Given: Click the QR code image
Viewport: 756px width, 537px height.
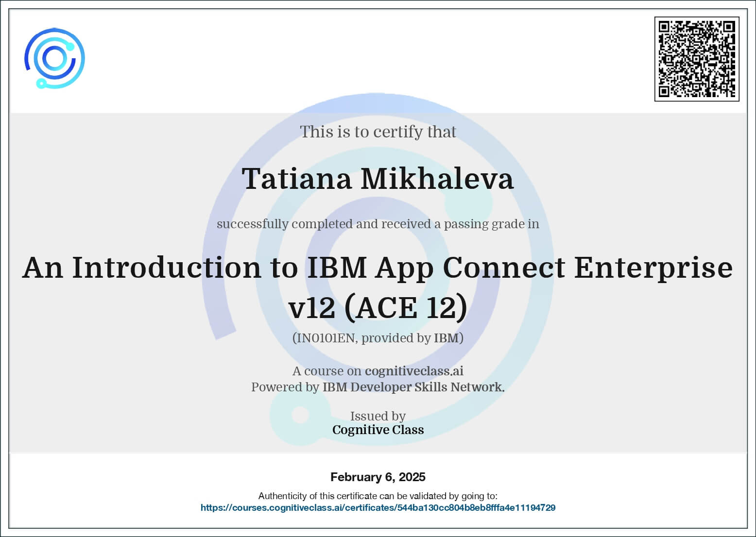Looking at the screenshot, I should 697,59.
